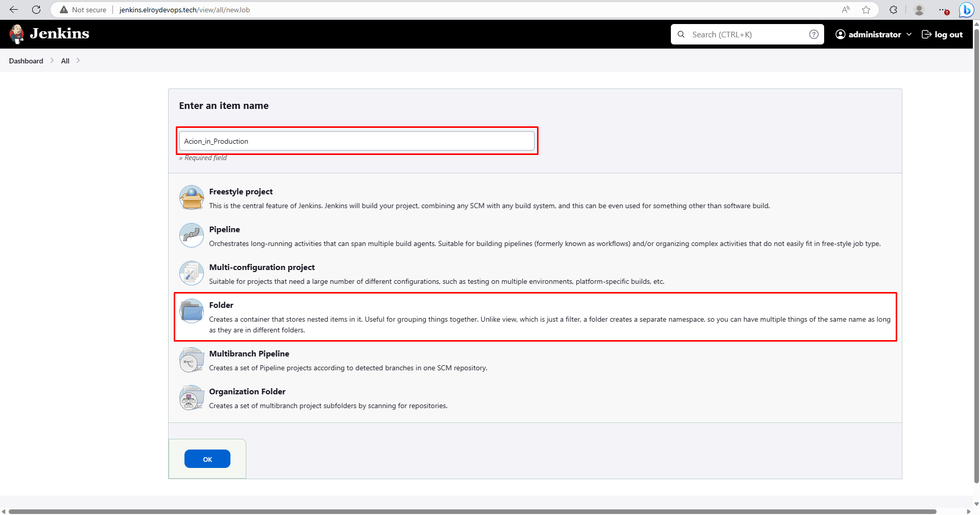Click Folder description about nested items

click(550, 325)
